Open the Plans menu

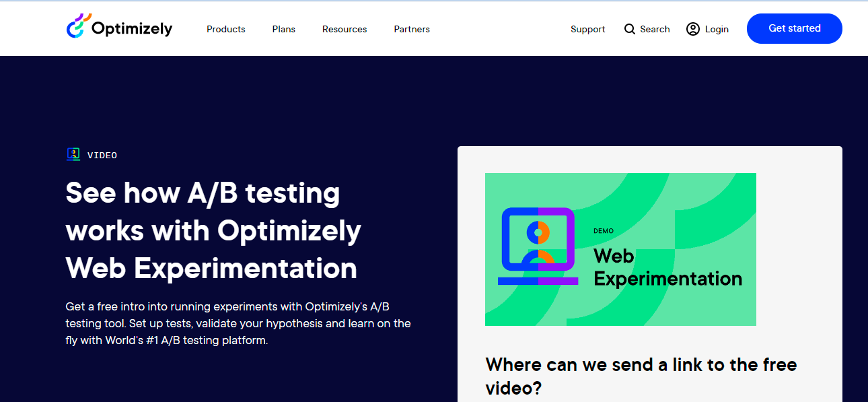tap(284, 29)
